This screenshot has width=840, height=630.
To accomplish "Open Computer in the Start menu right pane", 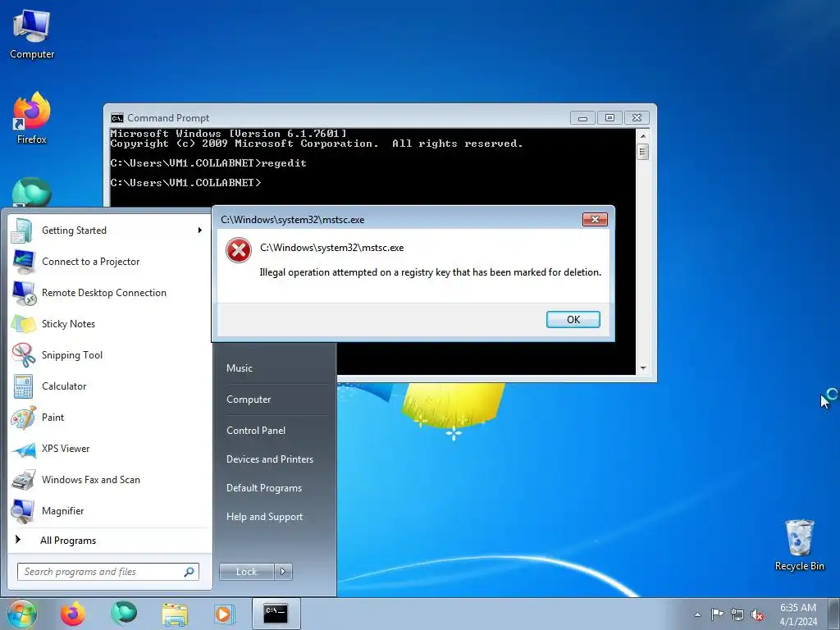I will 275,399.
